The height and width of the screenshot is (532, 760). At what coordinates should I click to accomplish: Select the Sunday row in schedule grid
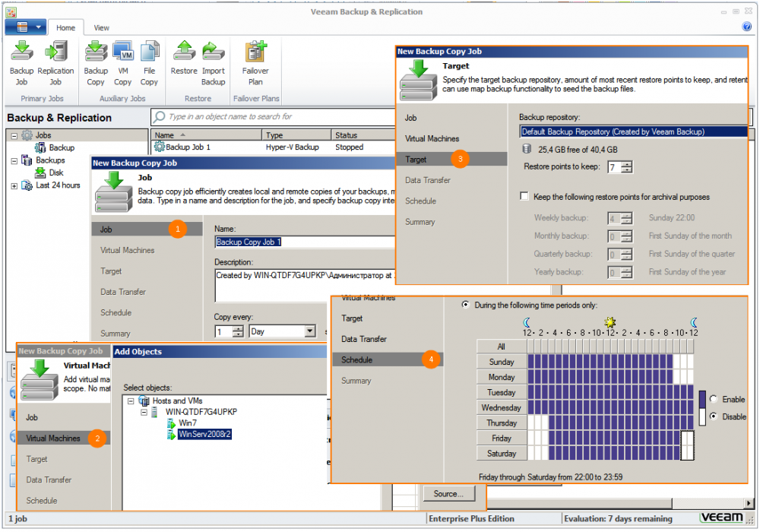pyautogui.click(x=502, y=362)
